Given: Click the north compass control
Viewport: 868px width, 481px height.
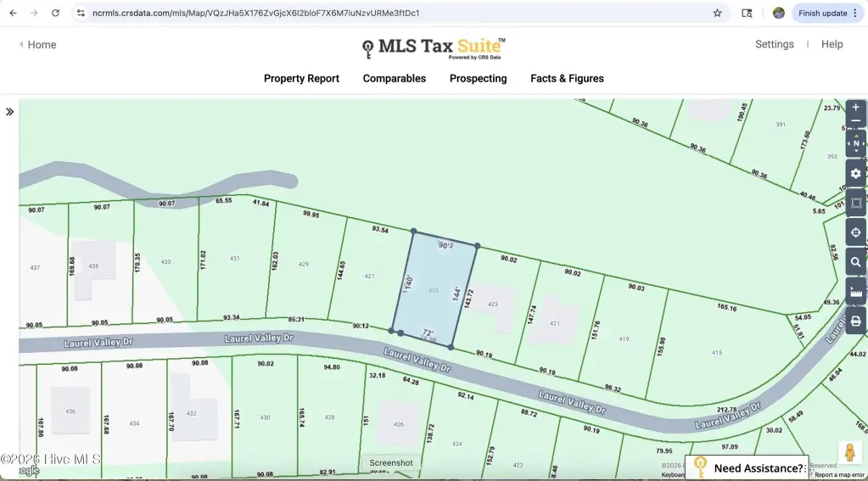Looking at the screenshot, I should [856, 143].
